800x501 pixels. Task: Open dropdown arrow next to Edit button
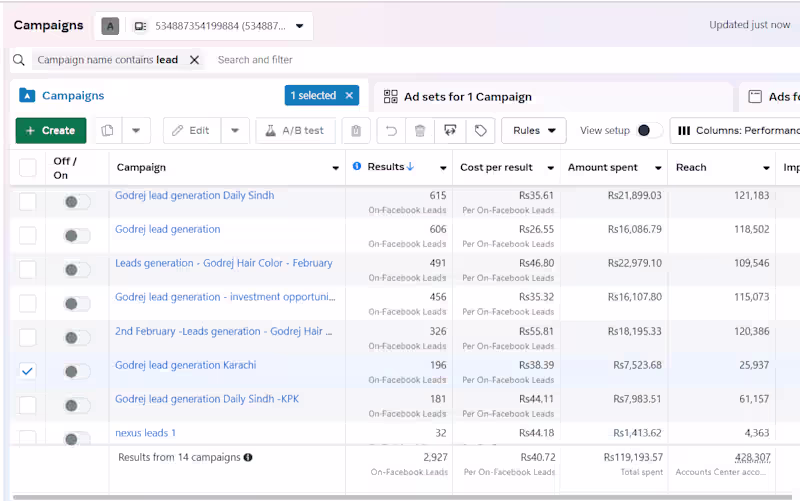click(x=235, y=131)
